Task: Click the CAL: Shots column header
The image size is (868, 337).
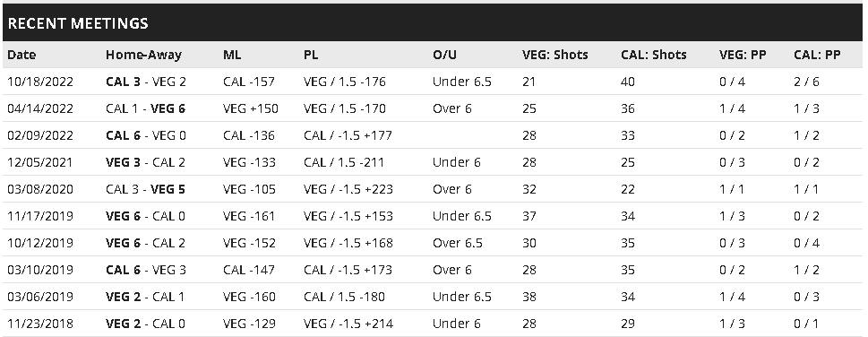Action: pos(654,55)
